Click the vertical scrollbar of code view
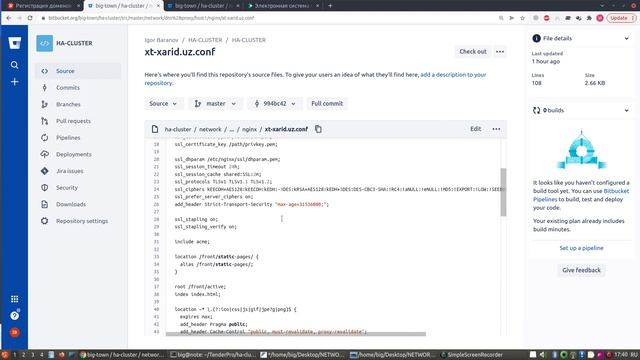 [503, 192]
